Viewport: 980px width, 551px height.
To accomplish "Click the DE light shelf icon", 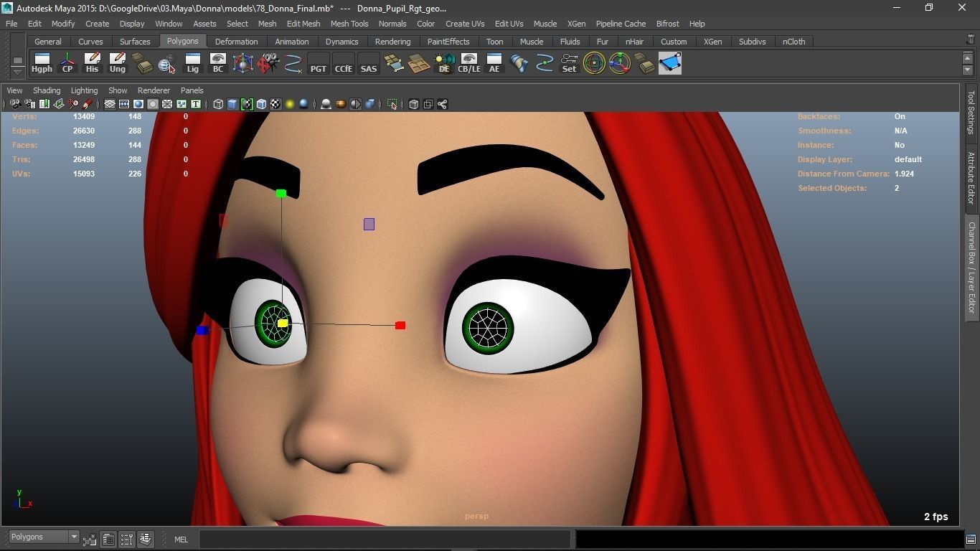I will 443,63.
